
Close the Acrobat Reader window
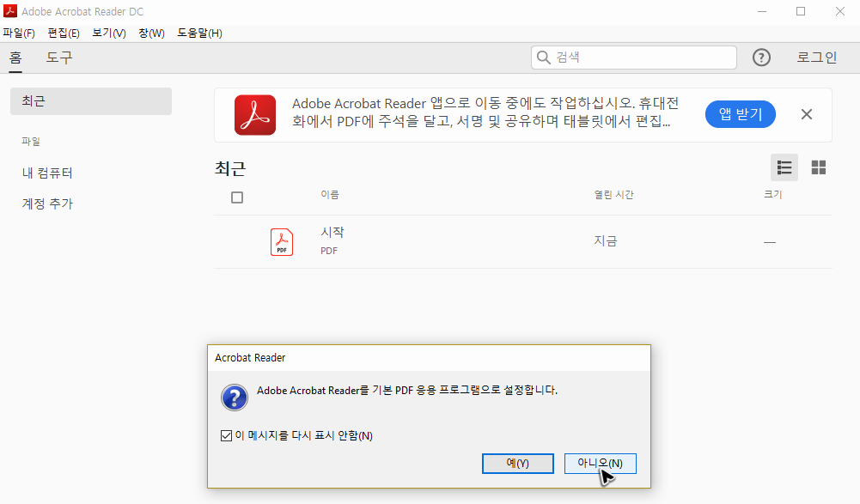coord(839,11)
